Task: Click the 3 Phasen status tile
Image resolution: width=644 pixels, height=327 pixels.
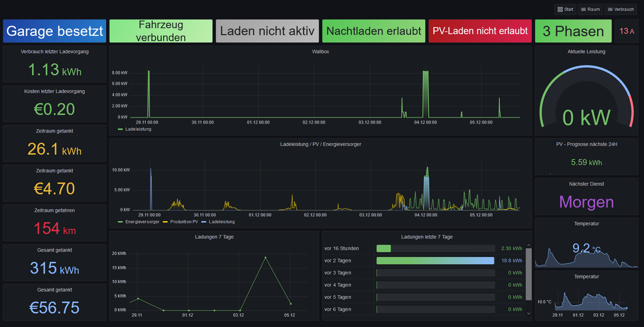Action: point(573,31)
